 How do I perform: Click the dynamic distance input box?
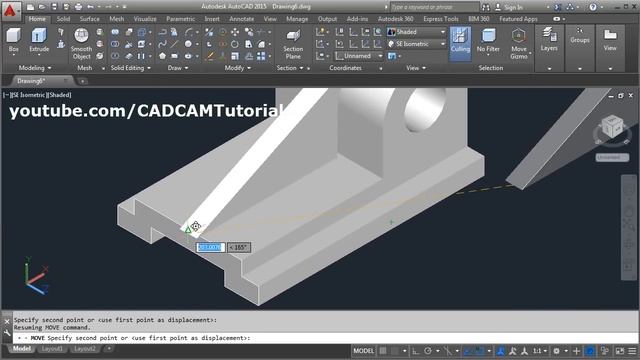210,247
